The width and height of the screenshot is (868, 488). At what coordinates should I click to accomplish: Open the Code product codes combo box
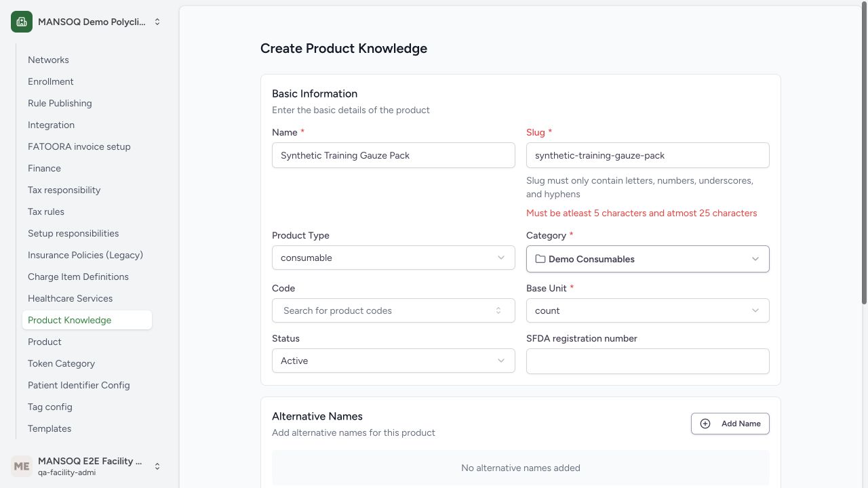coord(393,310)
